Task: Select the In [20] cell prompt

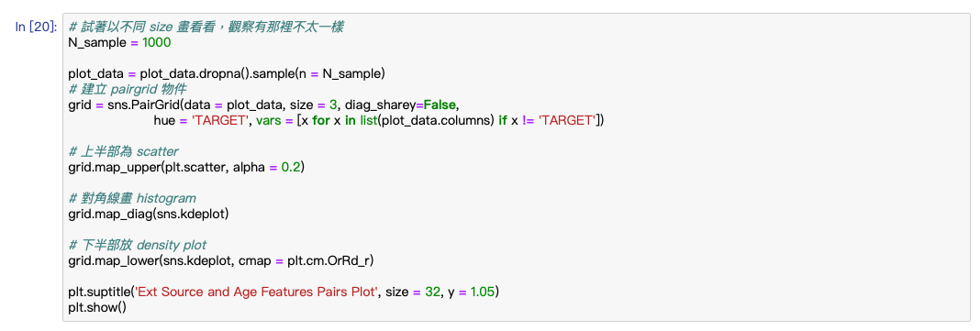Action: tap(37, 27)
